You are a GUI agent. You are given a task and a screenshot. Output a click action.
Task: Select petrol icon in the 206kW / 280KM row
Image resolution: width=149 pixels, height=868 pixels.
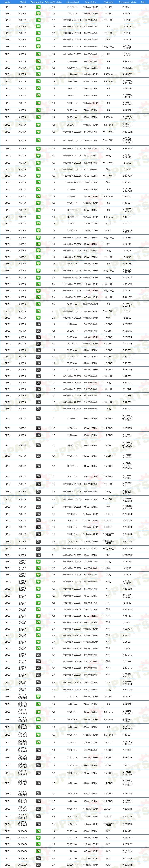38,304
